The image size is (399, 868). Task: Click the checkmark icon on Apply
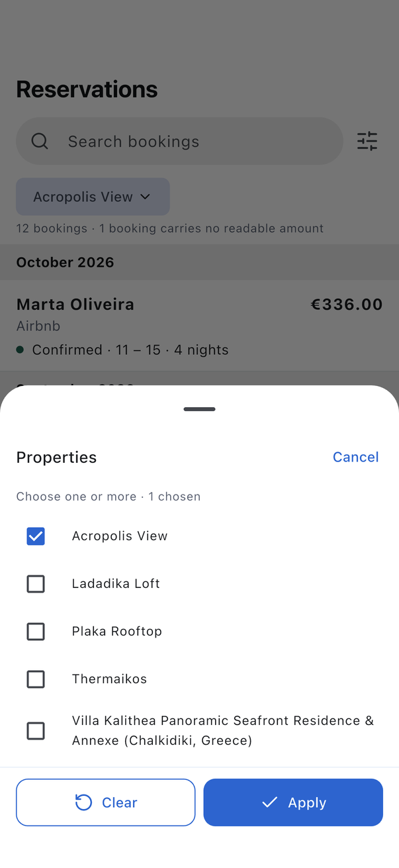click(269, 802)
